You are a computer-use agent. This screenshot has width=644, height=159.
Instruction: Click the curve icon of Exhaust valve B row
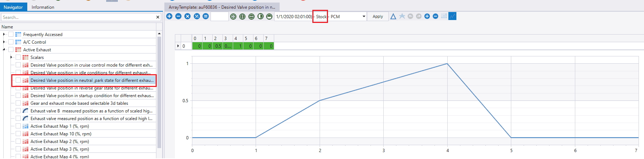[25, 111]
